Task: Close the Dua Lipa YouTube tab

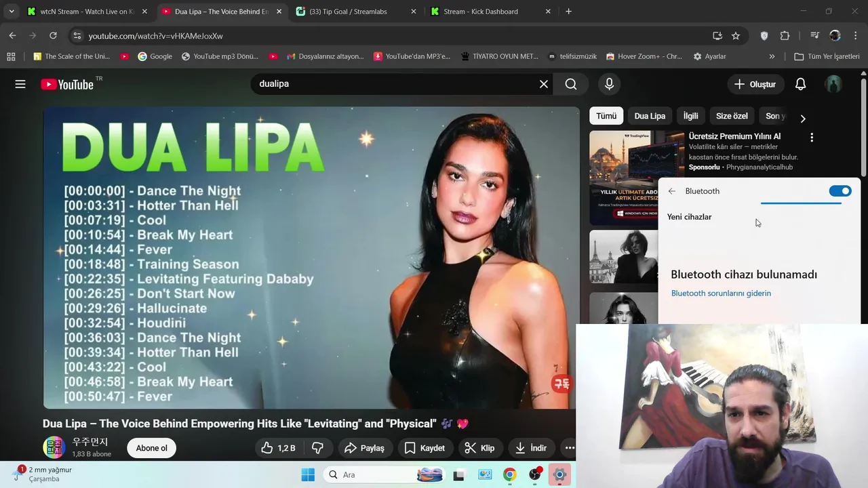Action: pyautogui.click(x=279, y=12)
